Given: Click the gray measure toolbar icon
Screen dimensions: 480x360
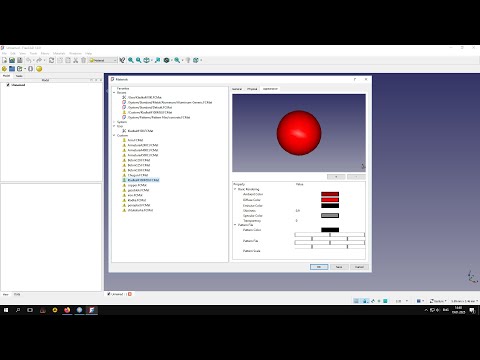Looking at the screenshot, I should pyautogui.click(x=188, y=60).
